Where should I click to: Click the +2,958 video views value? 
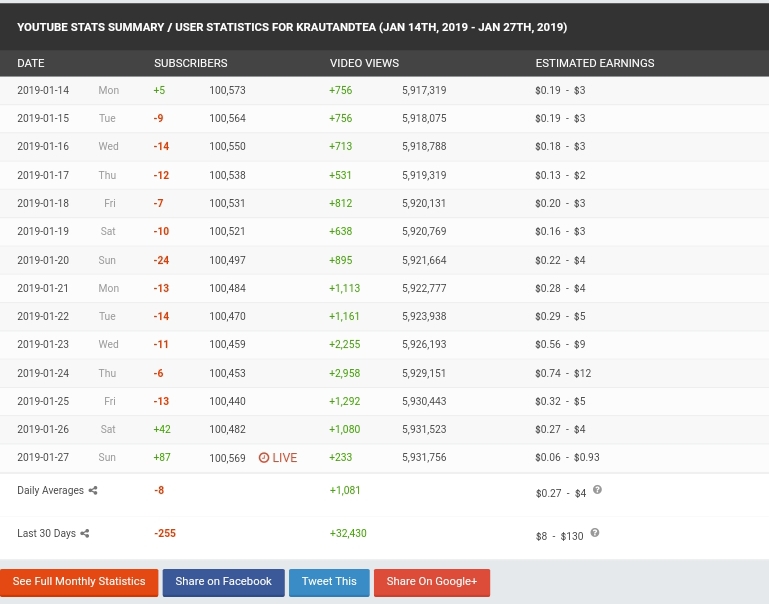pos(345,373)
